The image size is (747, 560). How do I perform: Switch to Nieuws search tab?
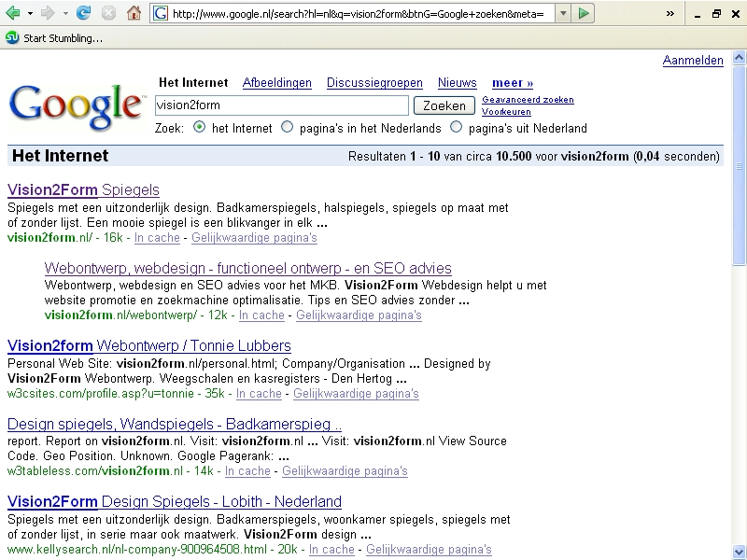[458, 83]
